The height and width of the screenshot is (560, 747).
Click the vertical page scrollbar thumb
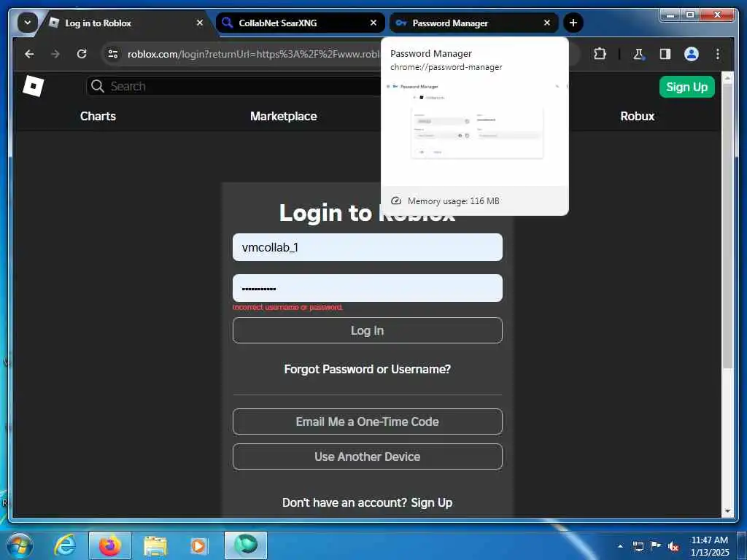pyautogui.click(x=727, y=227)
